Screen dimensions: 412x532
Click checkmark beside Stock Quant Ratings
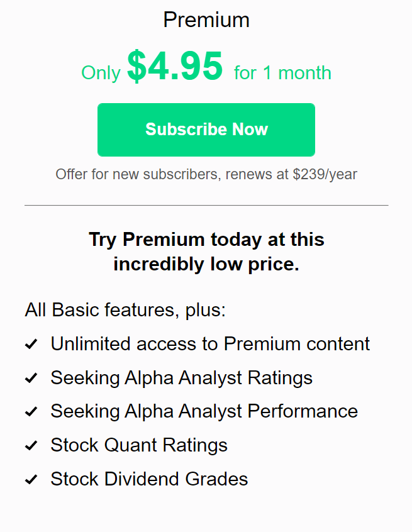point(31,445)
